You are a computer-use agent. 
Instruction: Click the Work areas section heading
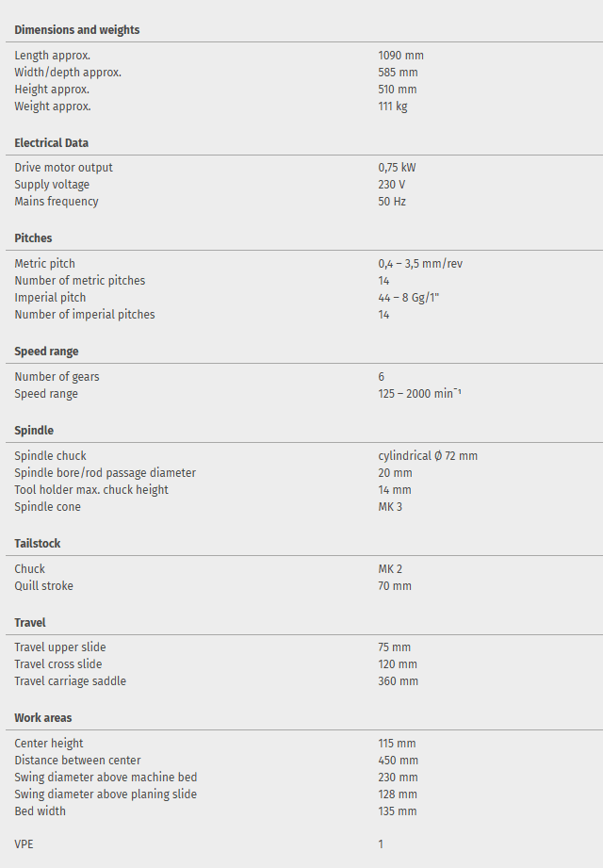click(42, 718)
